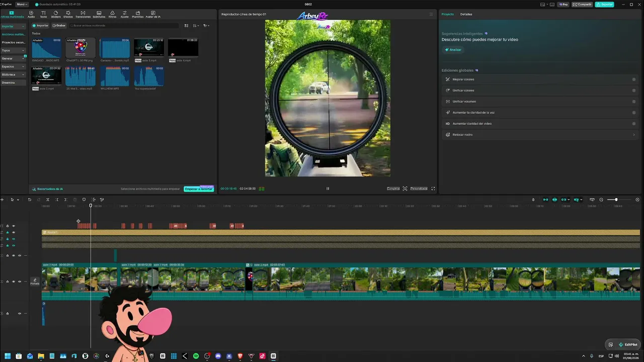Open the Stickers panel
This screenshot has height=362, width=644.
pos(55,15)
